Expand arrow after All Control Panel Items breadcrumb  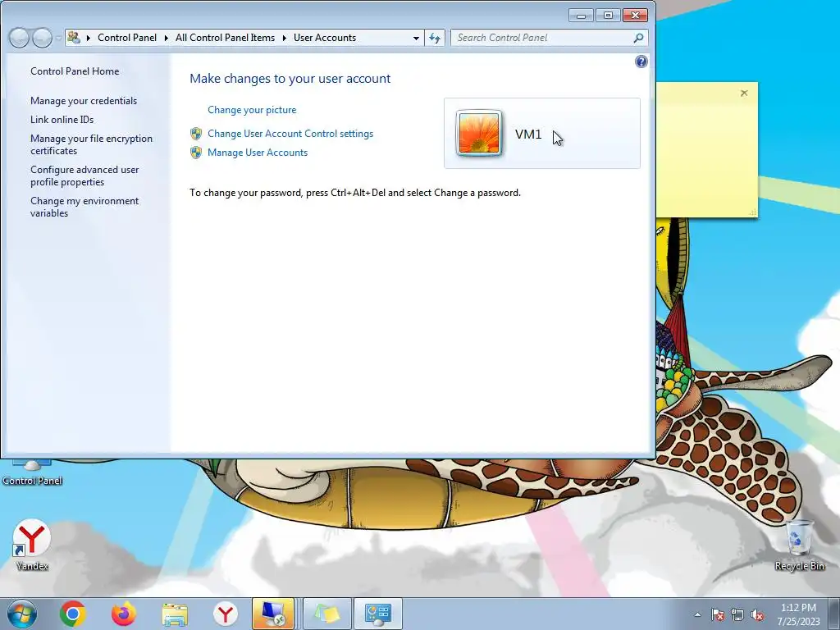(x=284, y=38)
